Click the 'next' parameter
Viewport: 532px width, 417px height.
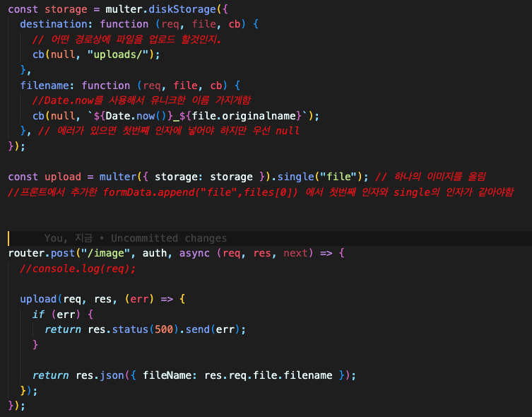click(295, 253)
